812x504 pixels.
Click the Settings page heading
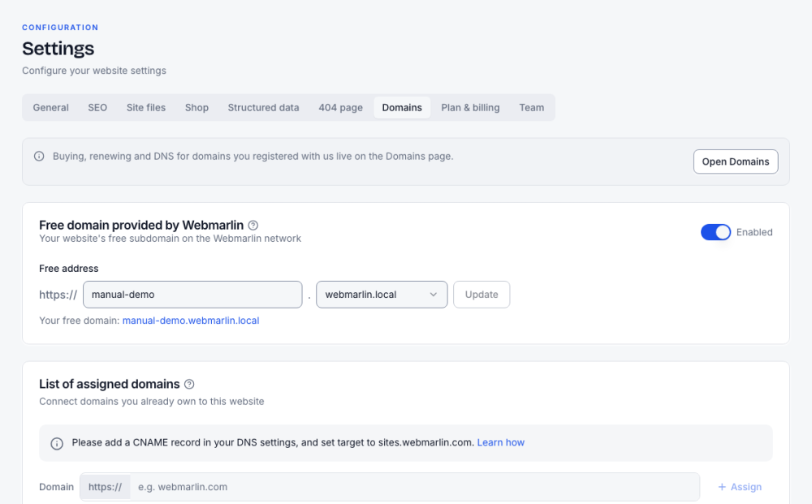click(58, 49)
